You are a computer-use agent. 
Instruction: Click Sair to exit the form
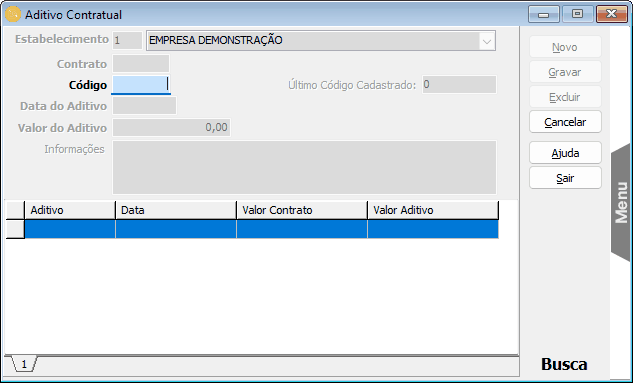(x=565, y=178)
